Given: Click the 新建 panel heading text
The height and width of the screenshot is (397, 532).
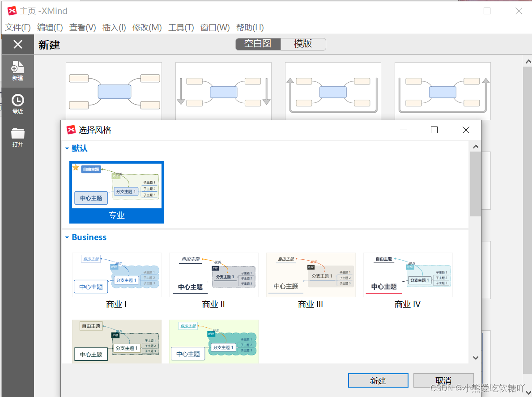Looking at the screenshot, I should [x=49, y=45].
